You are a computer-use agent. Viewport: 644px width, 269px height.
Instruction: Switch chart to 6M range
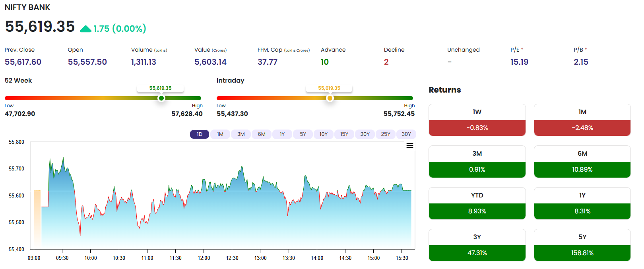[262, 134]
